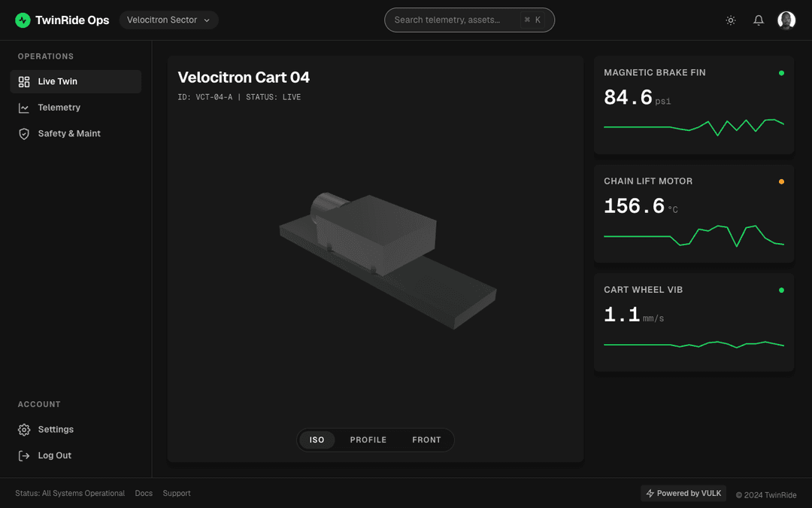This screenshot has height=508, width=812.
Task: Open the user avatar profile menu
Action: coord(786,20)
